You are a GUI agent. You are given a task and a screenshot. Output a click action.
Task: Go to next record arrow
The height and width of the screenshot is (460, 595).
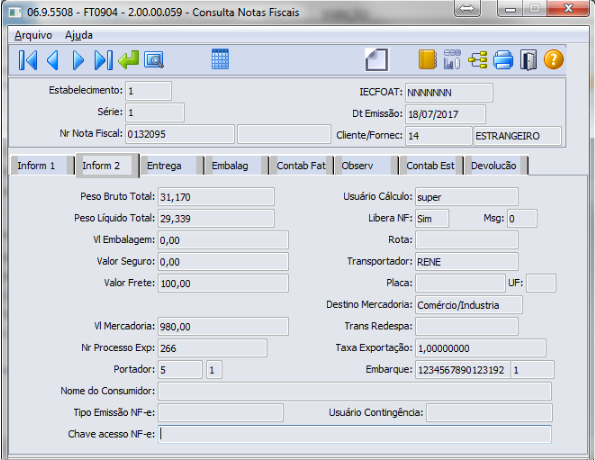pos(78,60)
